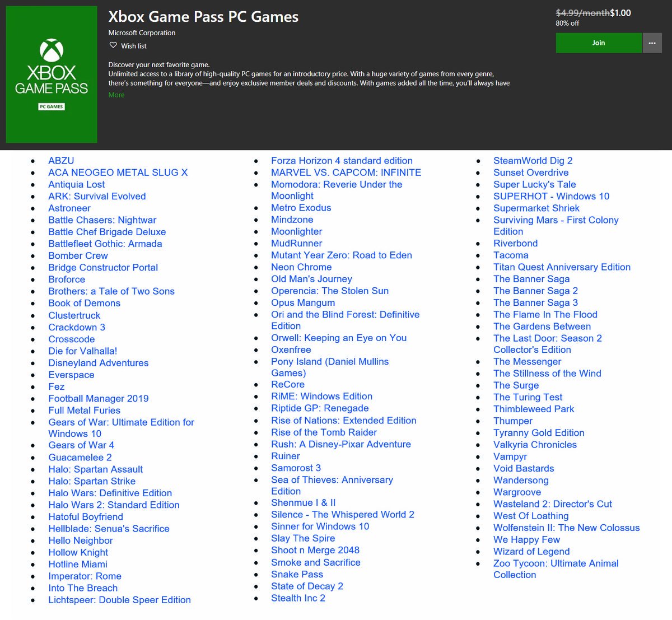The image size is (672, 620).
Task: Open SUPERHOT - Windows 10 link
Action: [552, 196]
